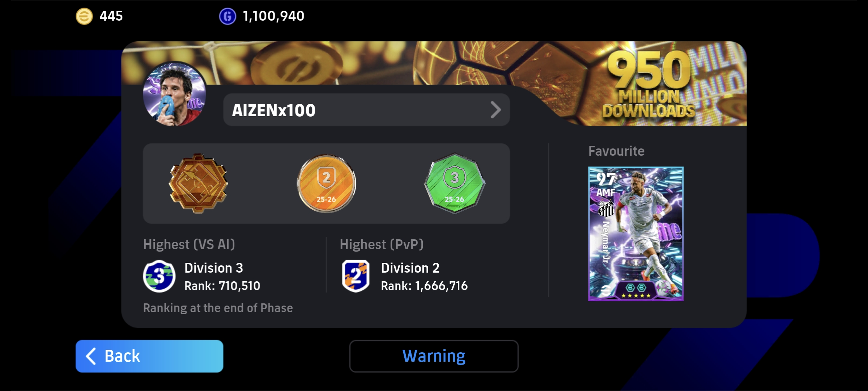
Task: Select the Highest (VS AI) heading
Action: tap(189, 244)
